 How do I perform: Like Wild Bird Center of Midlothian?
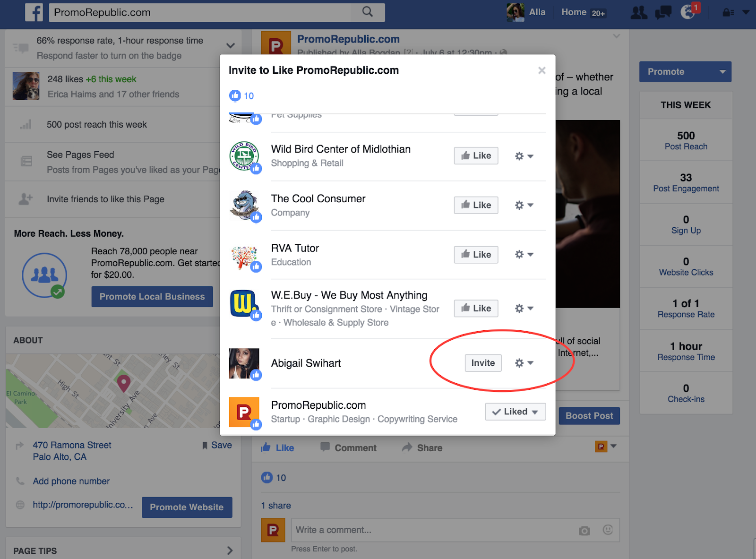click(x=476, y=155)
